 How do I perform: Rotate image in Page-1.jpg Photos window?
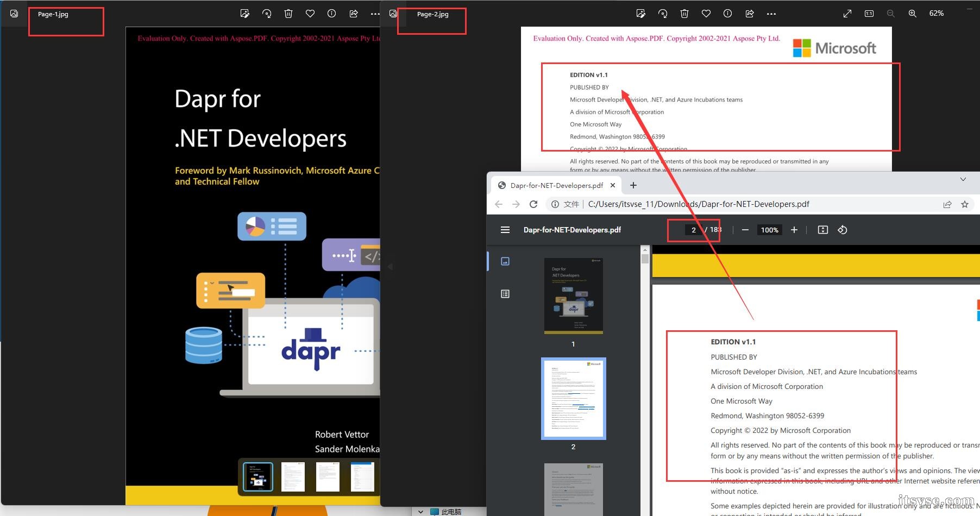click(267, 14)
